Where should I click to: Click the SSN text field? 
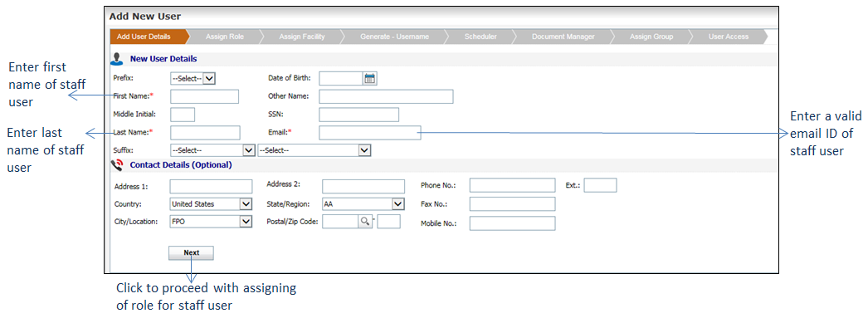(x=358, y=115)
